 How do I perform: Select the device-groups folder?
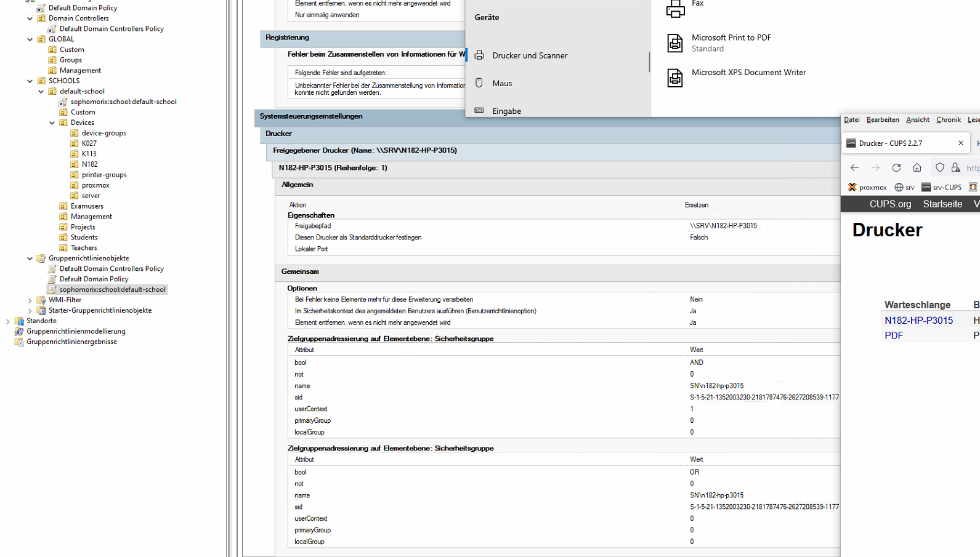click(x=103, y=133)
